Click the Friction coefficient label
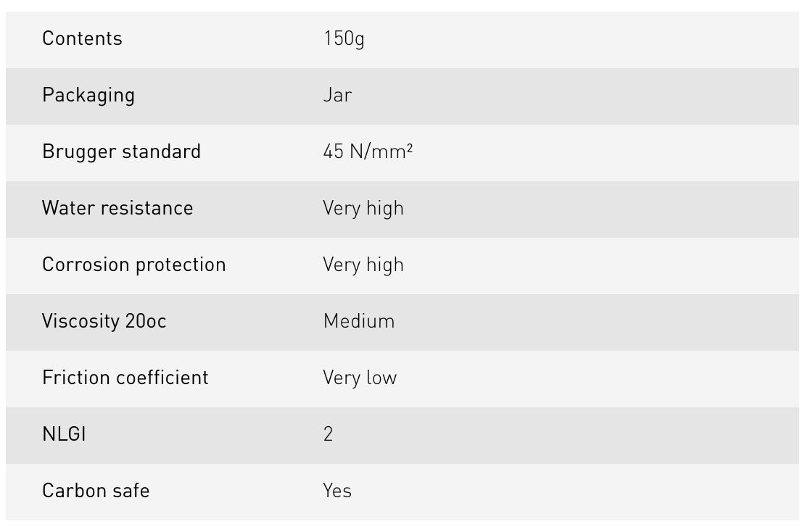This screenshot has height=532, width=805. (x=125, y=378)
